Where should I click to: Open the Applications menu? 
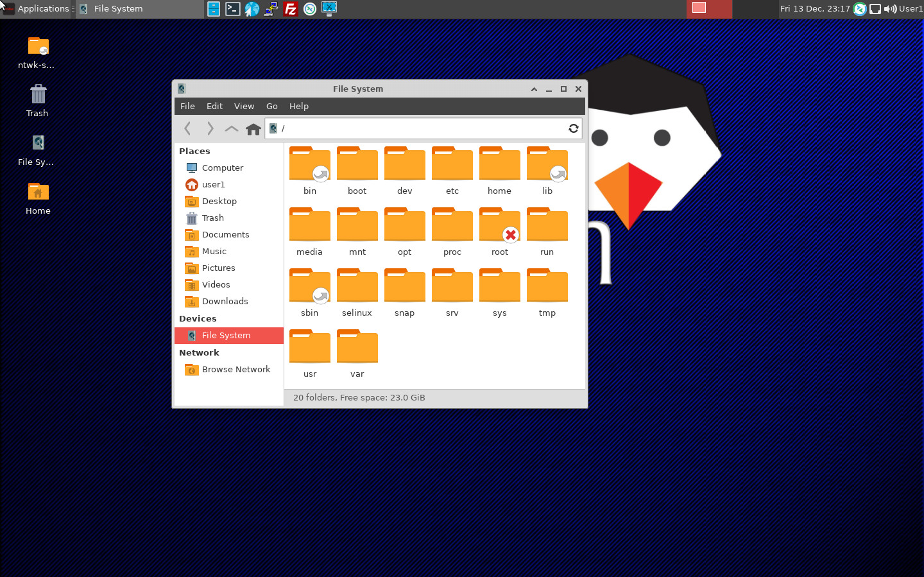(x=38, y=8)
